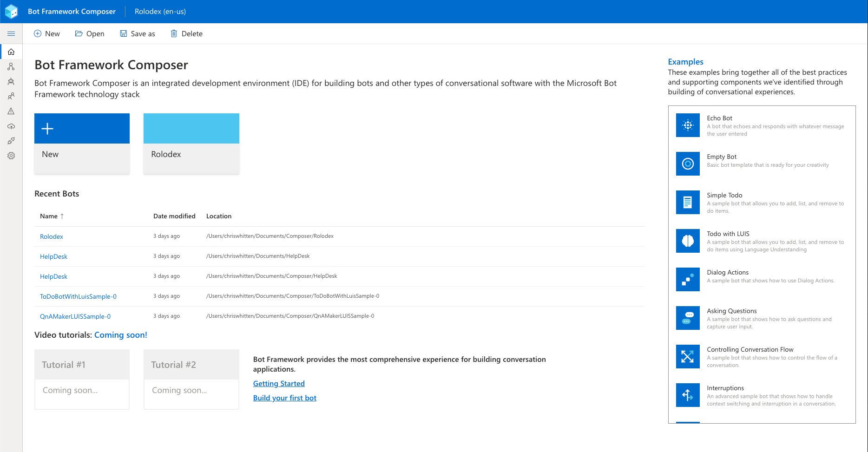Toggle the hamburger navigation menu
The height and width of the screenshot is (452, 868).
[x=11, y=33]
